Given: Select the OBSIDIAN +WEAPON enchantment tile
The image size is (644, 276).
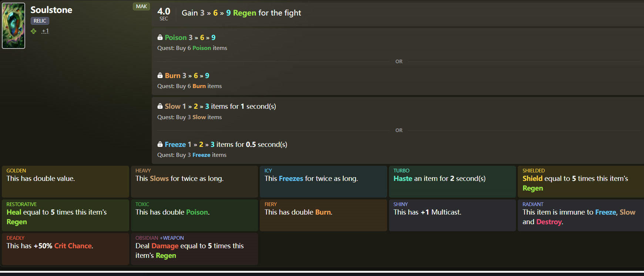Looking at the screenshot, I should (x=194, y=249).
